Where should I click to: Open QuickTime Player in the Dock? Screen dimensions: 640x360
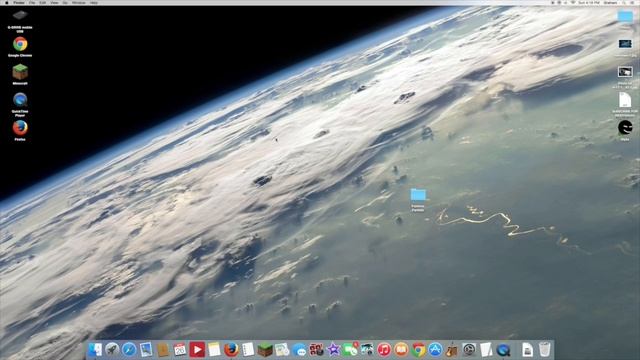(503, 350)
